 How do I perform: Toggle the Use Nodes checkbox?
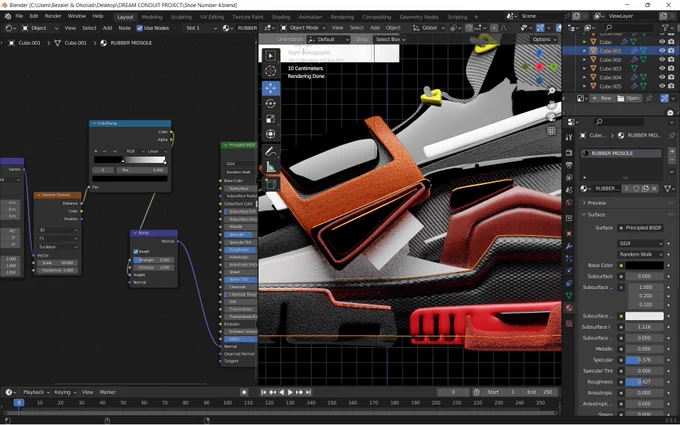coord(140,28)
